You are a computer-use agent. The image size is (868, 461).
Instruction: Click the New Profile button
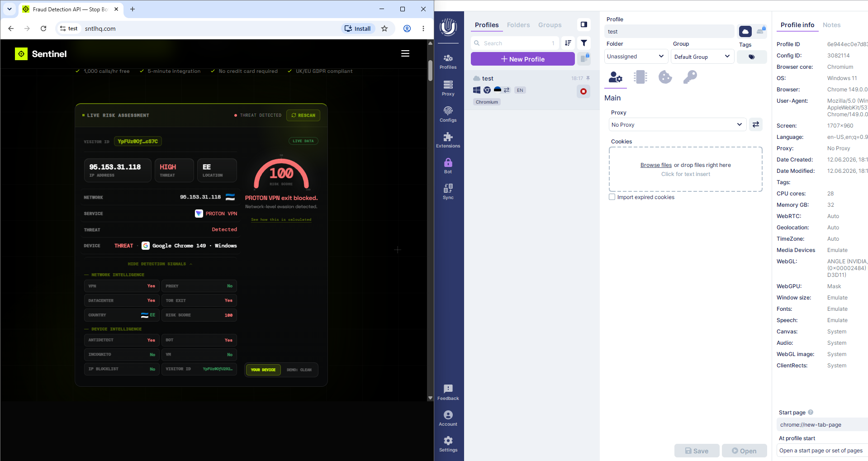522,59
